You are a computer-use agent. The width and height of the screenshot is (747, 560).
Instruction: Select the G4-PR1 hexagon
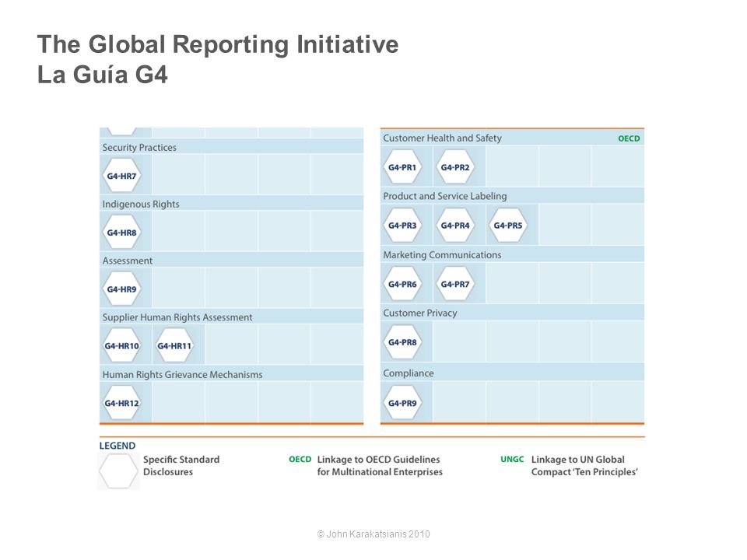click(402, 167)
